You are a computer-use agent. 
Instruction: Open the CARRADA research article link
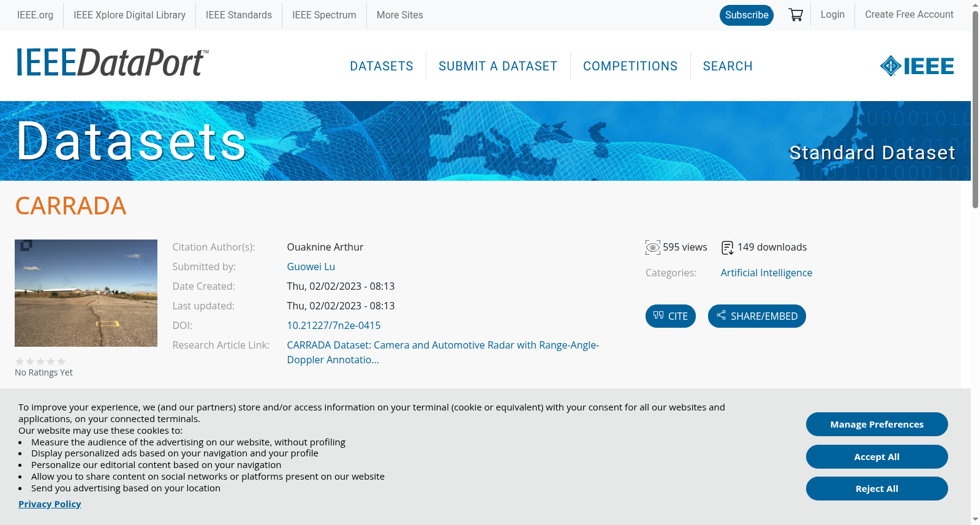click(x=443, y=352)
